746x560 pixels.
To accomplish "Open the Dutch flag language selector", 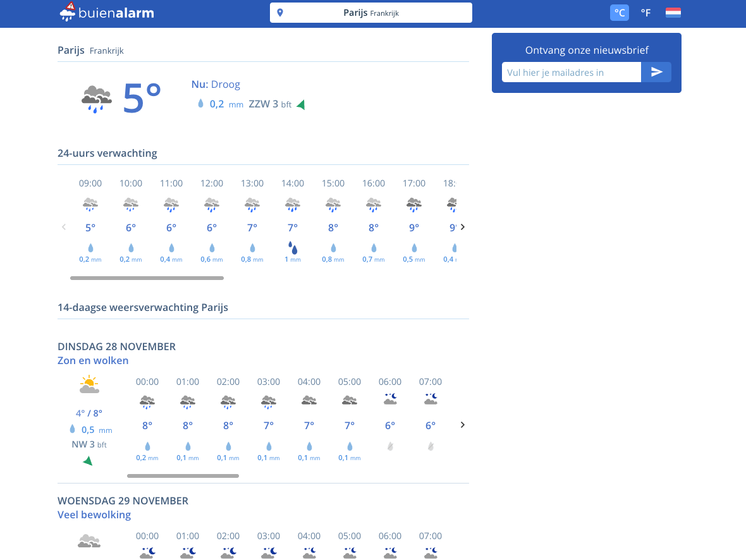I will click(673, 13).
